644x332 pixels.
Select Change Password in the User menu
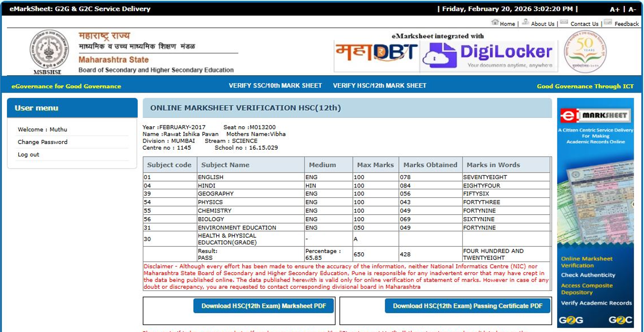coord(43,142)
